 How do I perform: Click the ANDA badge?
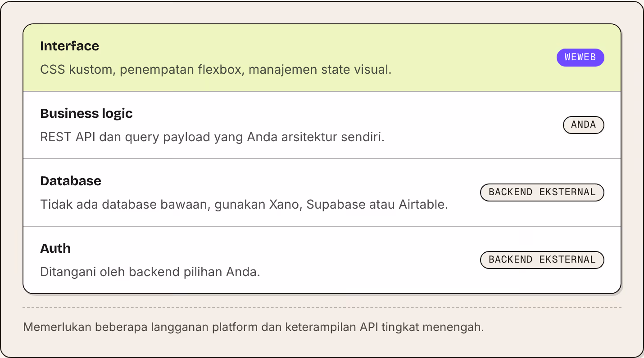(583, 125)
